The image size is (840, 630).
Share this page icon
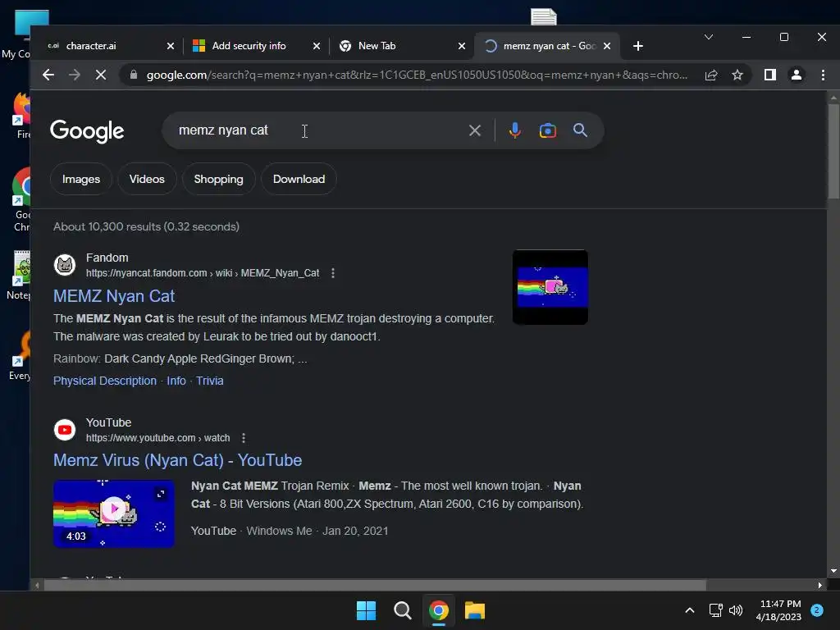711,75
